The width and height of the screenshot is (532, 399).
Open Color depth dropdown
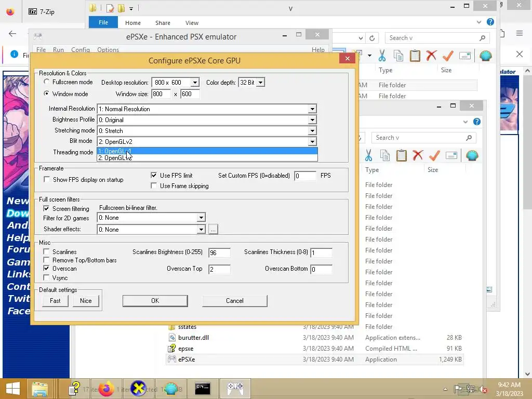(x=260, y=83)
